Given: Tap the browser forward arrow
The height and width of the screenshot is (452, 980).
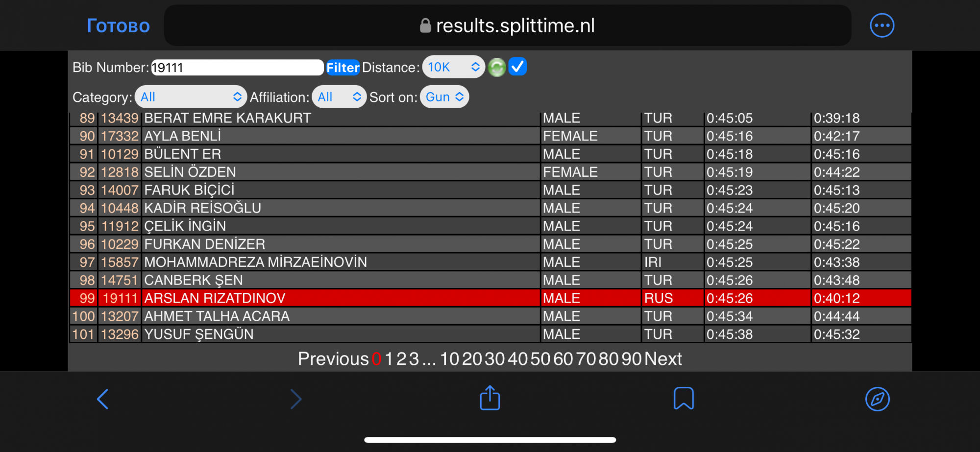Looking at the screenshot, I should click(x=295, y=399).
